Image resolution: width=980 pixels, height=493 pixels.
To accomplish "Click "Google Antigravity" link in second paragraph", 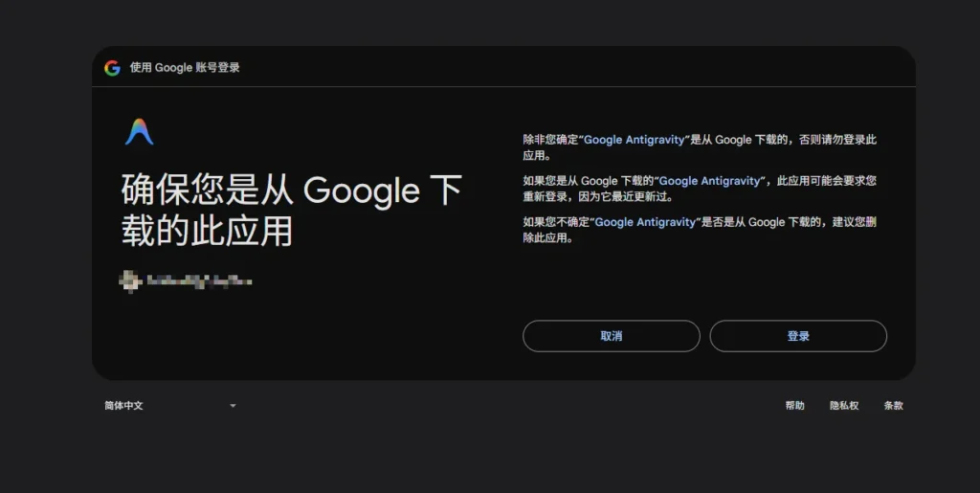I will (x=710, y=181).
